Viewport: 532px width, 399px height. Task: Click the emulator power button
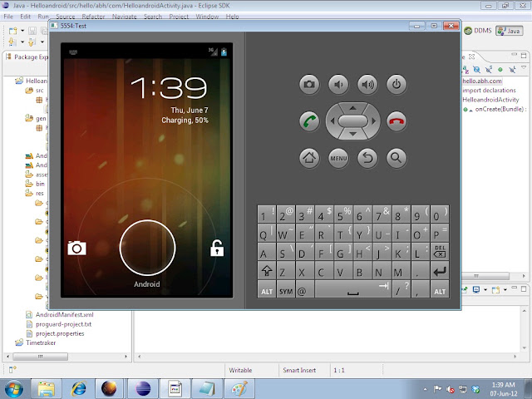(397, 84)
